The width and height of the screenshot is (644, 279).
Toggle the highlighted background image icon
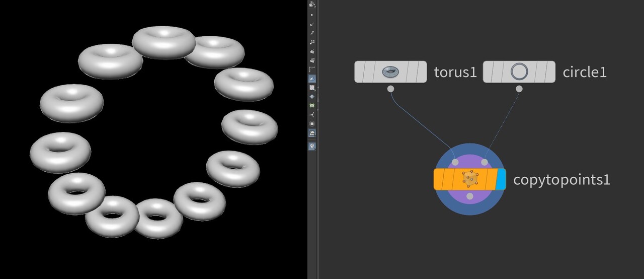point(312,133)
